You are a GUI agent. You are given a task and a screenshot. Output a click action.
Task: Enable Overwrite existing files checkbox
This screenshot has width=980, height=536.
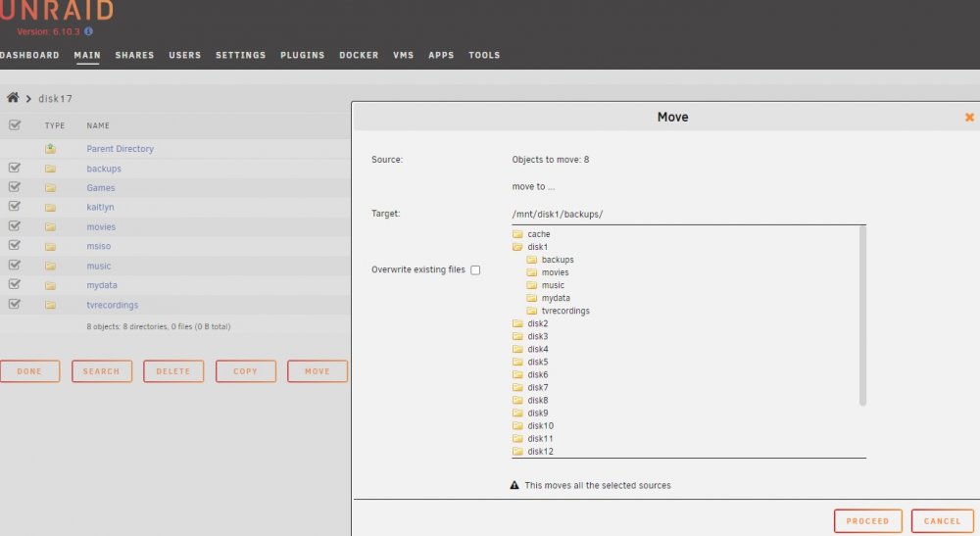click(475, 269)
